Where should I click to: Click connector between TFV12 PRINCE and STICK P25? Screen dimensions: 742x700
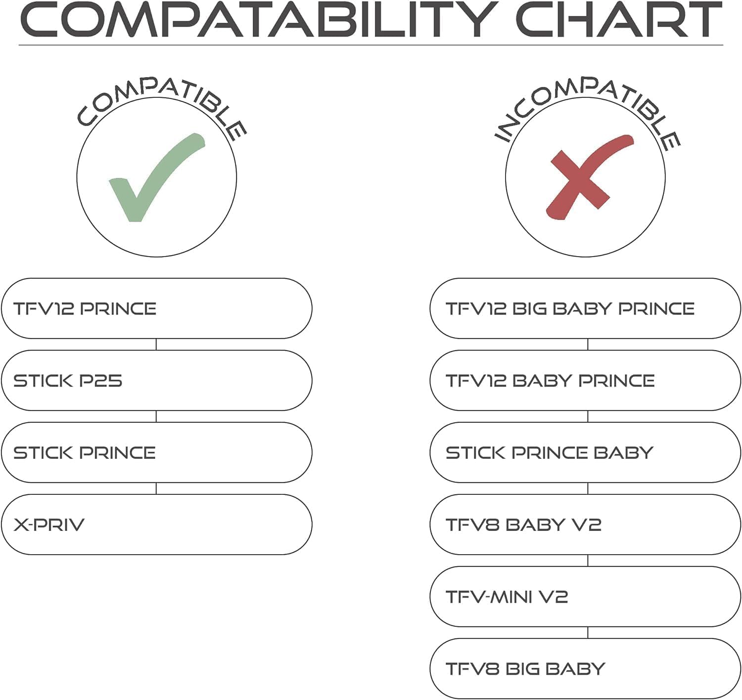point(156,345)
